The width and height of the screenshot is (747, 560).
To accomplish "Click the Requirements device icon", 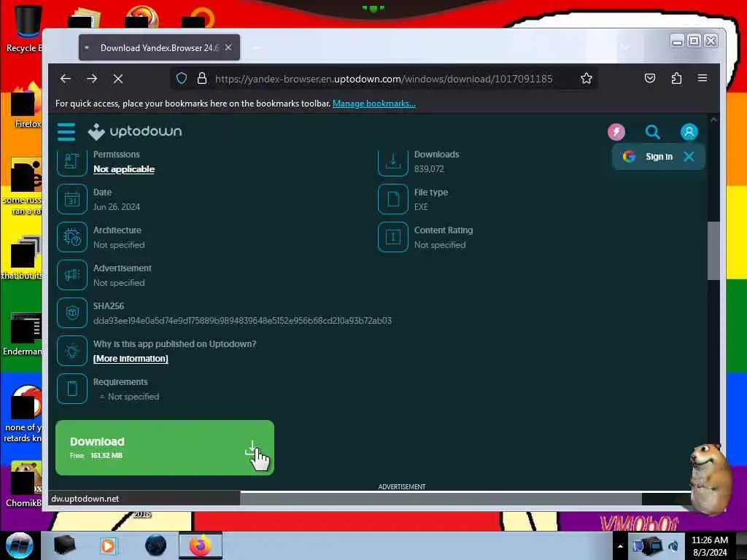I will coord(72,389).
